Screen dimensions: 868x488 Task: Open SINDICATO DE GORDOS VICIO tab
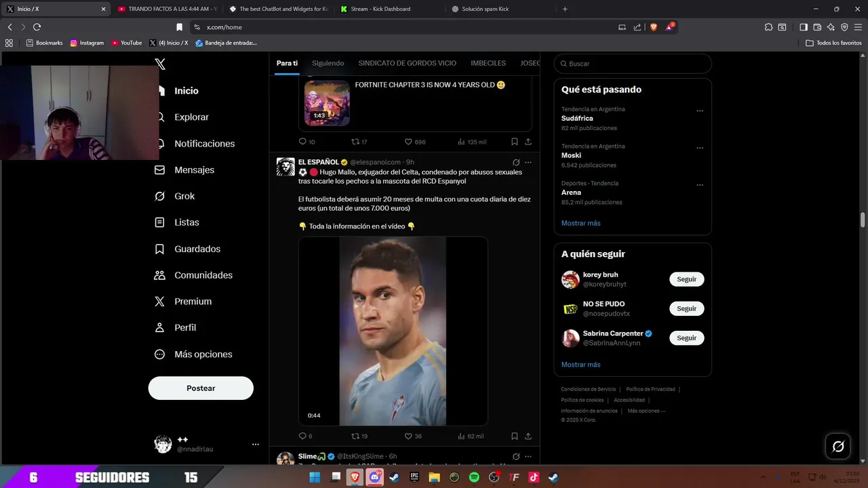[408, 63]
